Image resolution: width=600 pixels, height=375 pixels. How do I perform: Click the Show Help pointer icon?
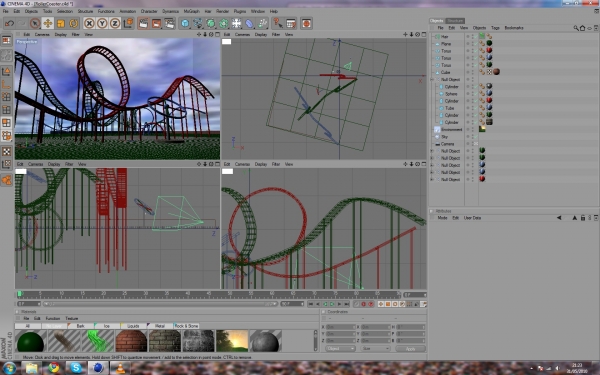coord(277,23)
